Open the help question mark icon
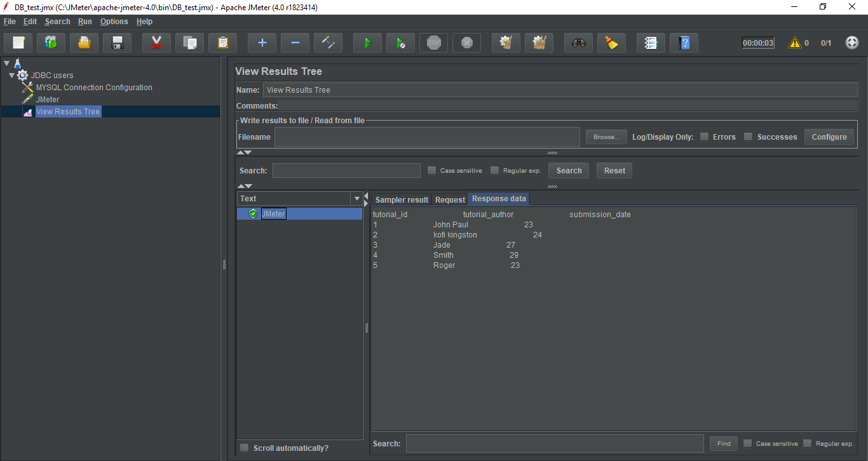868x461 pixels. pos(684,43)
